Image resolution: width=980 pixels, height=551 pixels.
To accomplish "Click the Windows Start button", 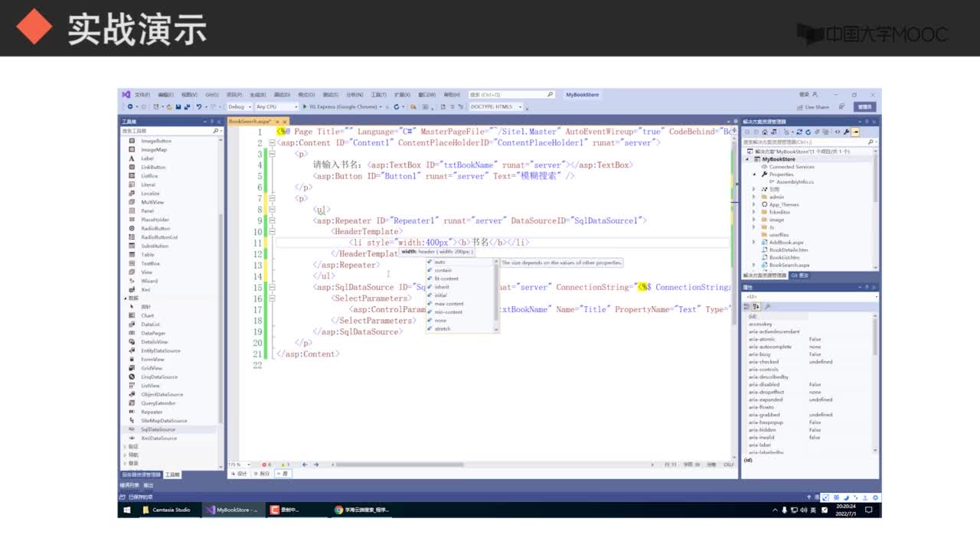I will pos(126,510).
